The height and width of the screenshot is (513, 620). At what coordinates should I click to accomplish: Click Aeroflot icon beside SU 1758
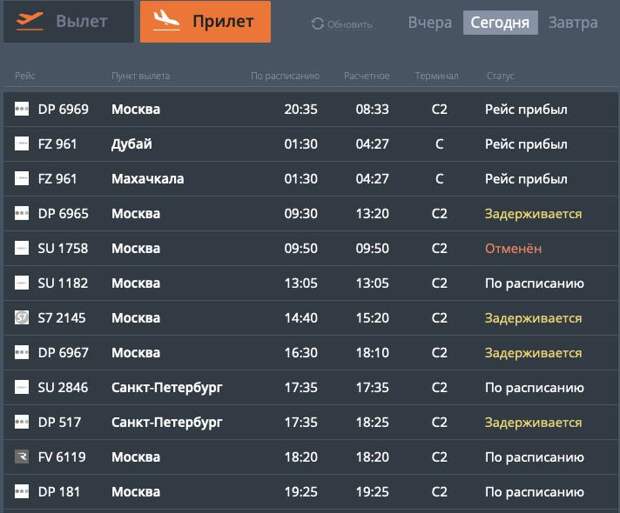pos(22,248)
